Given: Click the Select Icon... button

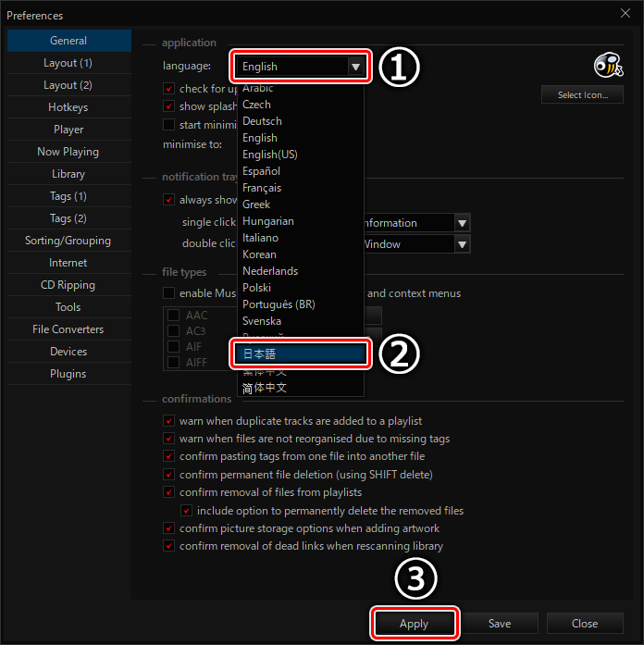Looking at the screenshot, I should coord(582,94).
